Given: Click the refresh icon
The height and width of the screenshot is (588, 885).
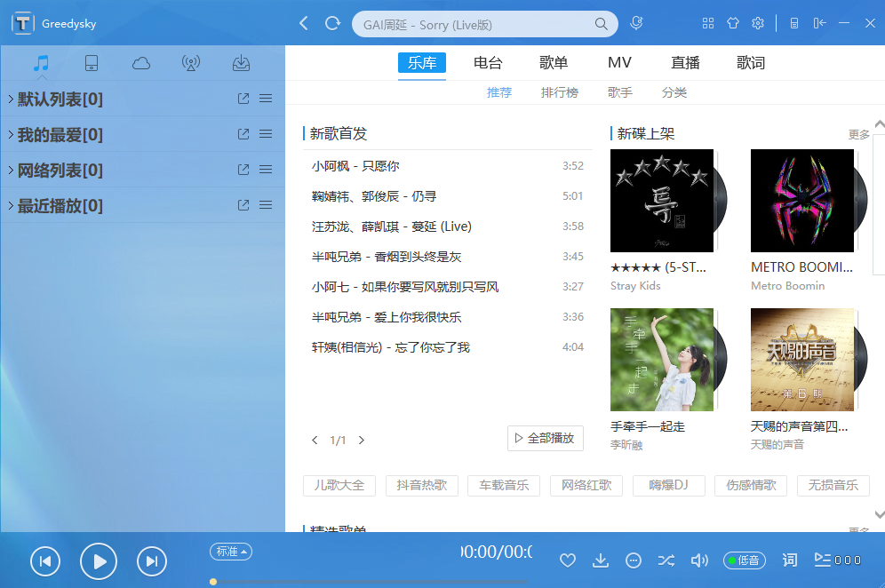Looking at the screenshot, I should click(333, 23).
